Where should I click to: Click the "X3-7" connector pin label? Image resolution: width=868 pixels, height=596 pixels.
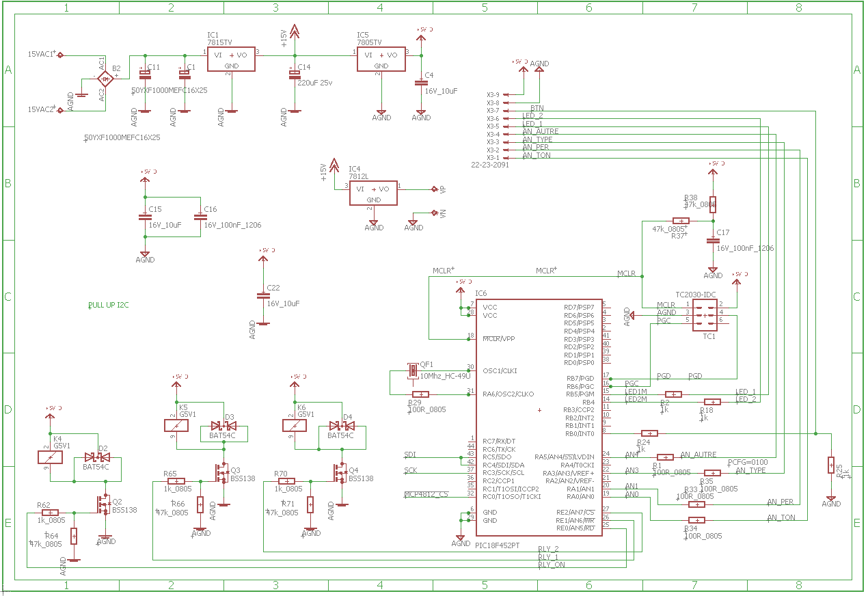point(493,110)
